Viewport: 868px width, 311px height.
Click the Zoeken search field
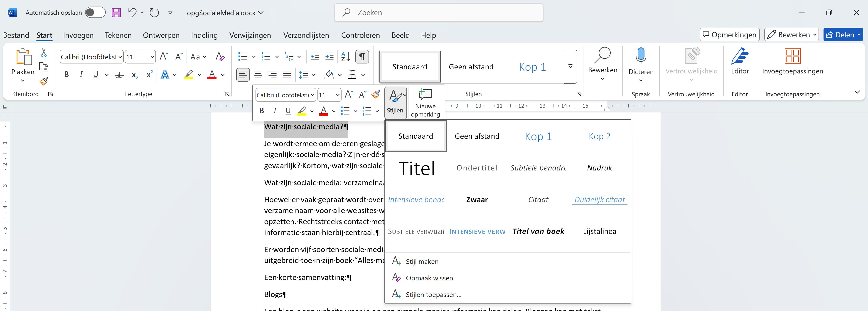click(x=439, y=13)
